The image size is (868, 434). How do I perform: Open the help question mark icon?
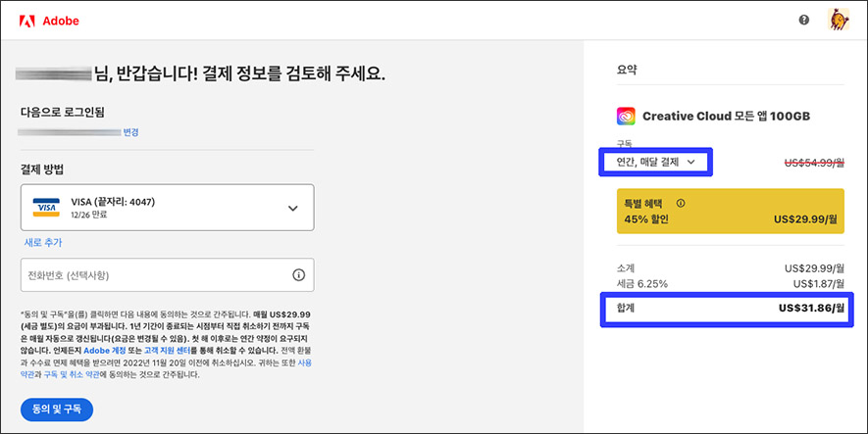pos(804,20)
